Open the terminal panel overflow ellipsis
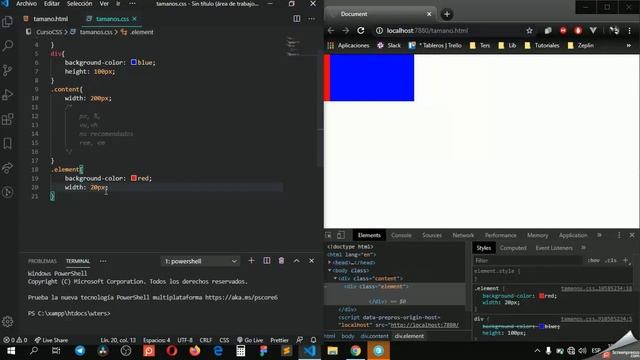 (103, 261)
